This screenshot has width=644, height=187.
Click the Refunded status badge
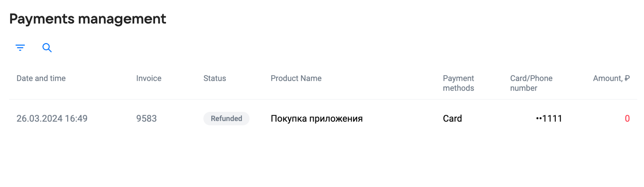tap(226, 118)
